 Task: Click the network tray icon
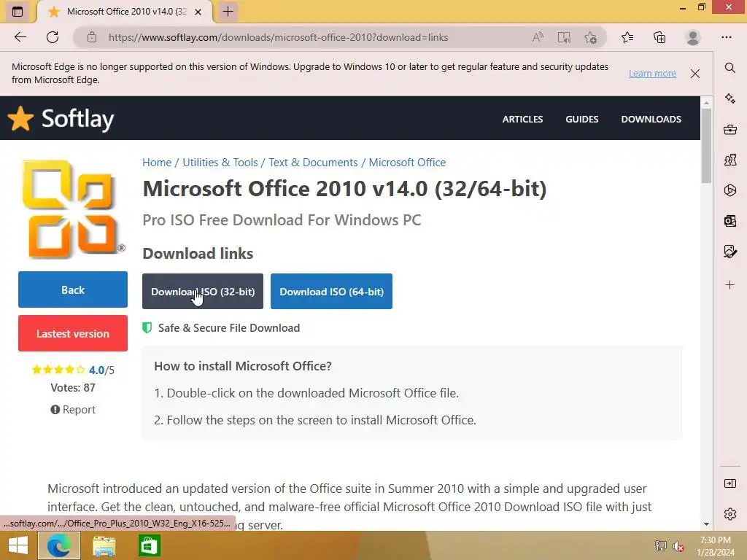tap(660, 545)
